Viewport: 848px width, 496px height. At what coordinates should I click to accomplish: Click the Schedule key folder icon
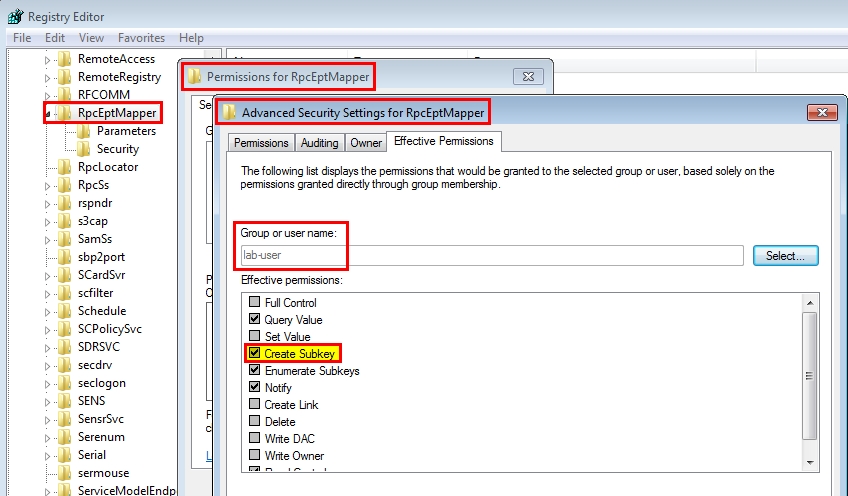pos(65,311)
